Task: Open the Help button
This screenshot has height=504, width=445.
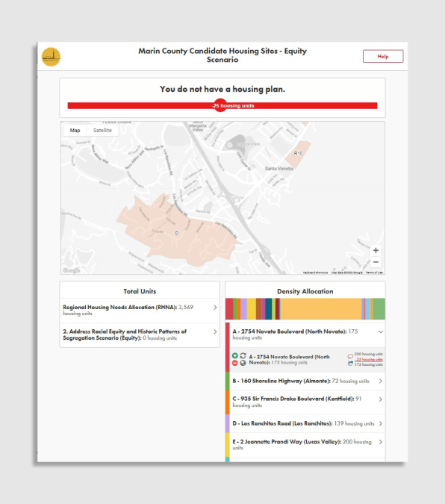Action: point(383,56)
